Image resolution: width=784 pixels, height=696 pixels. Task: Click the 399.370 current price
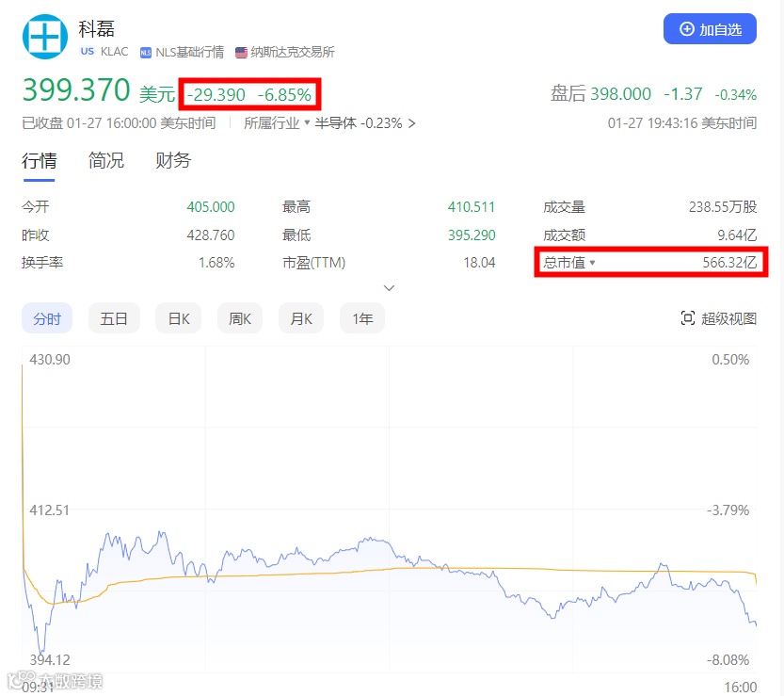pos(76,90)
